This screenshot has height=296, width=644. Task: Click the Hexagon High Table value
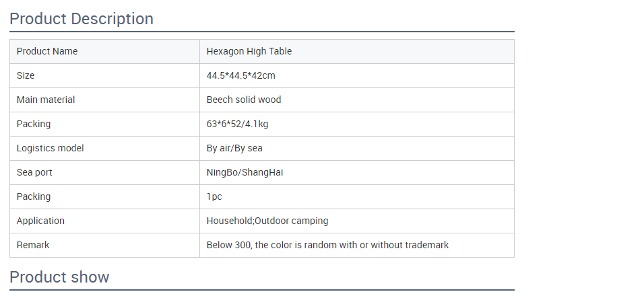pos(249,51)
